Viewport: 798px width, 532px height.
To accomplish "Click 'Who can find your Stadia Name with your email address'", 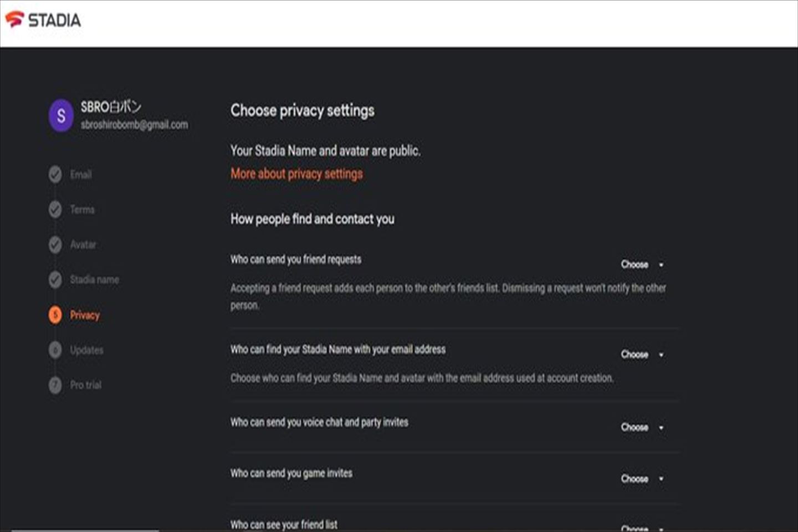I will (338, 350).
